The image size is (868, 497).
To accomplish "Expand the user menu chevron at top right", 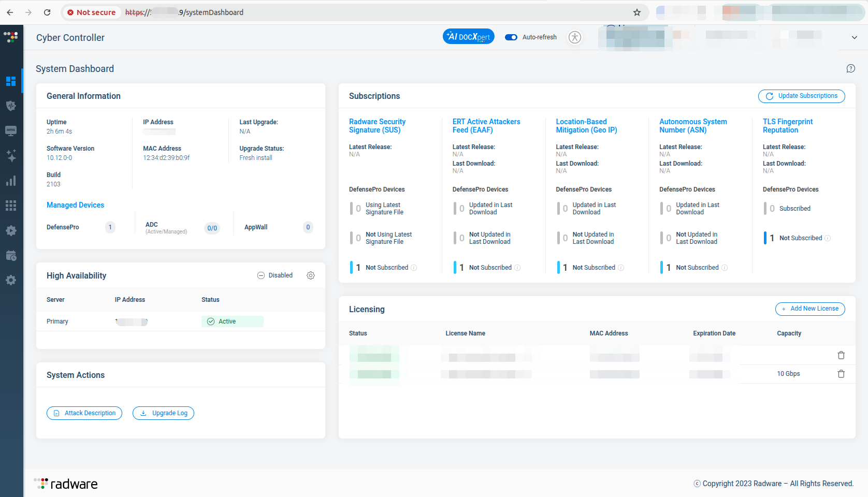I will (x=854, y=37).
